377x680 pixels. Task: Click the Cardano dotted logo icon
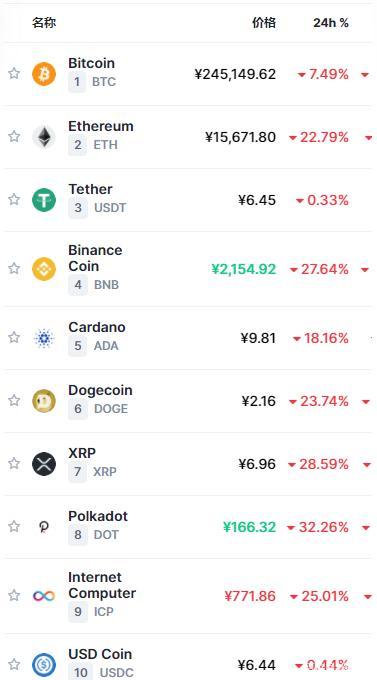point(44,338)
